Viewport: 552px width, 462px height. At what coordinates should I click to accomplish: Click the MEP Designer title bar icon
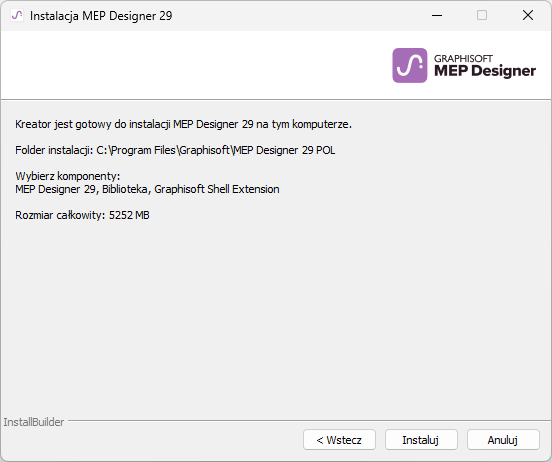click(x=17, y=15)
